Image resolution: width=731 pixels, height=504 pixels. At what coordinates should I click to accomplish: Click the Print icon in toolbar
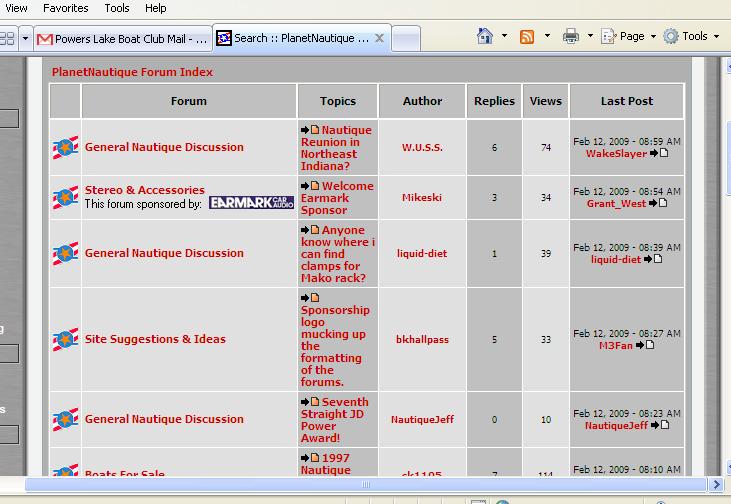[571, 36]
